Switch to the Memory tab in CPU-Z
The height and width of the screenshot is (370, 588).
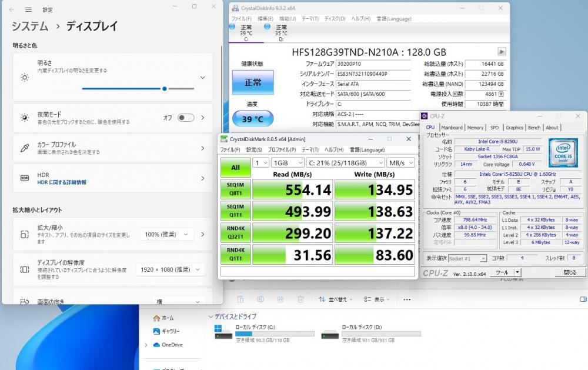tap(475, 128)
